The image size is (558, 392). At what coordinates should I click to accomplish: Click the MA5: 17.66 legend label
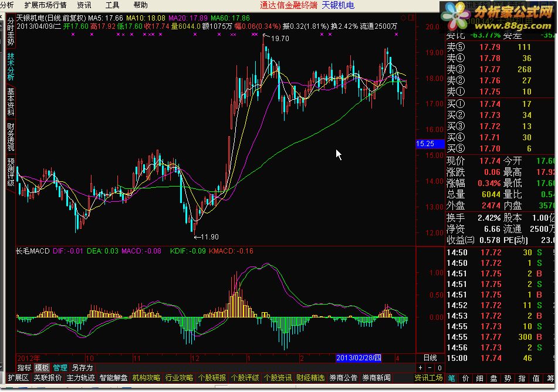(x=106, y=18)
